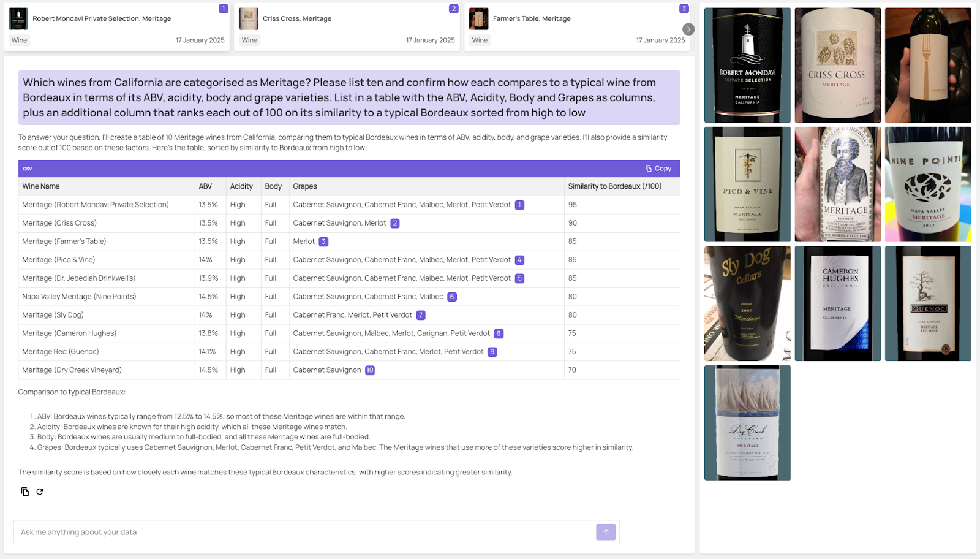Select the Criss Cross bottle icon on card 2
This screenshot has width=980, height=559.
pos(249,18)
